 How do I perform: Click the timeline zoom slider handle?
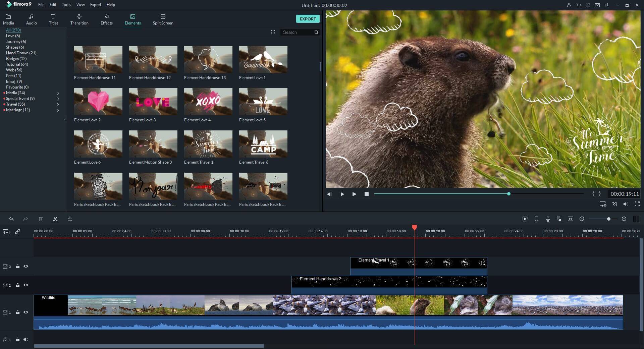[x=608, y=219]
